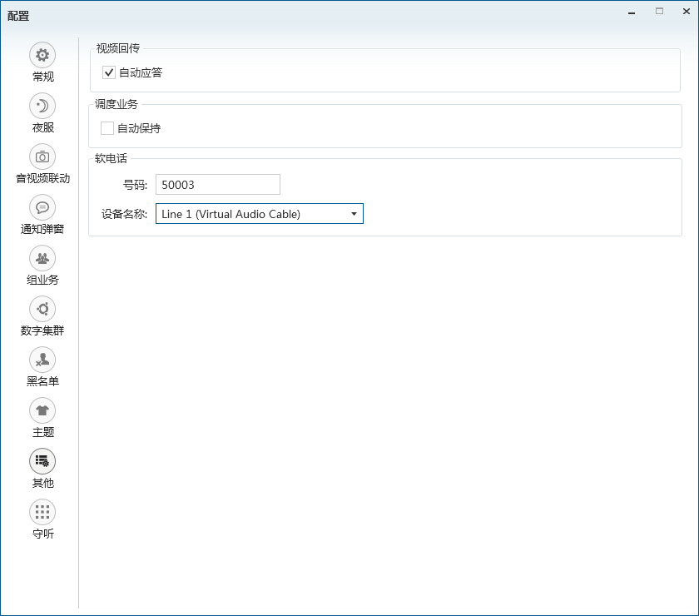
Task: Open 音视频联动 camera icon in sidebar
Action: tap(42, 156)
